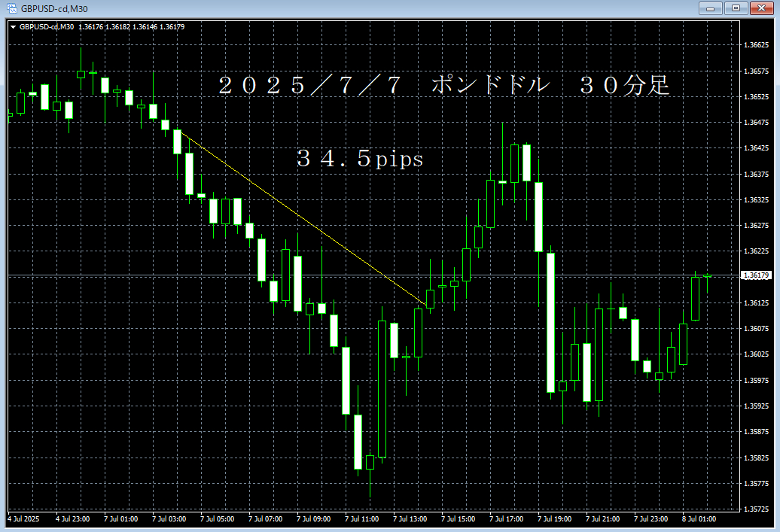Click the 1.36425 price scale label
780x532 pixels.
pos(755,149)
